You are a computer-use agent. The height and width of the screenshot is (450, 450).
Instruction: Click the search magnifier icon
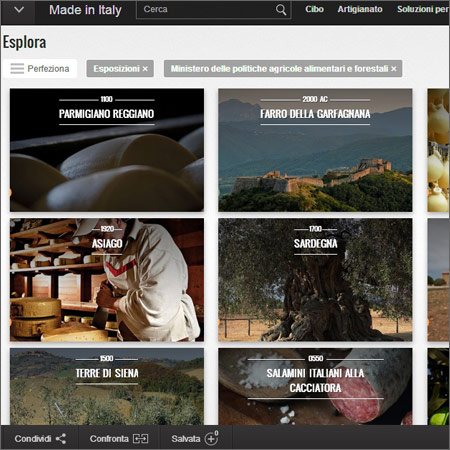281,10
